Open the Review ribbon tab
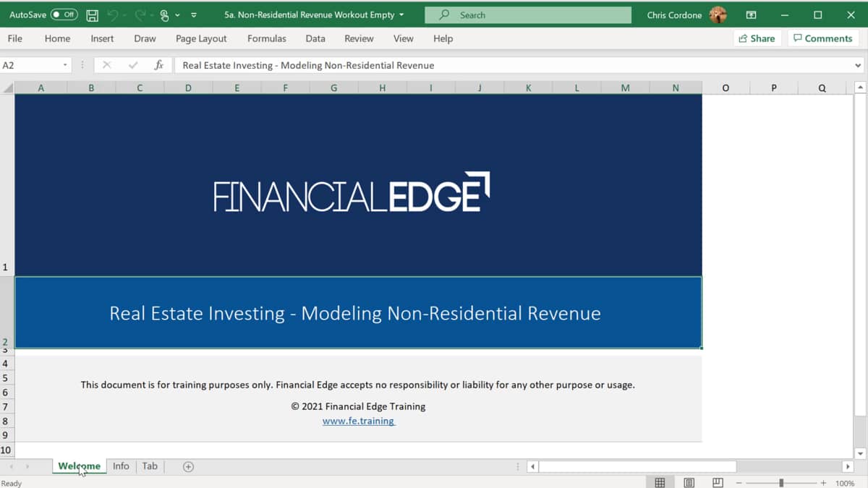Image resolution: width=868 pixels, height=488 pixels. tap(359, 38)
